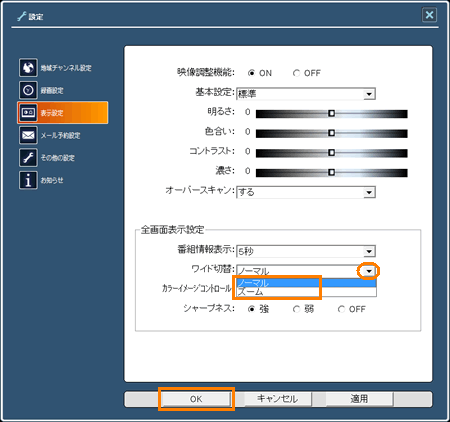This screenshot has width=450, height=422.
Task: Open 地域チャンネル設定 globe icon
Action: tap(28, 68)
